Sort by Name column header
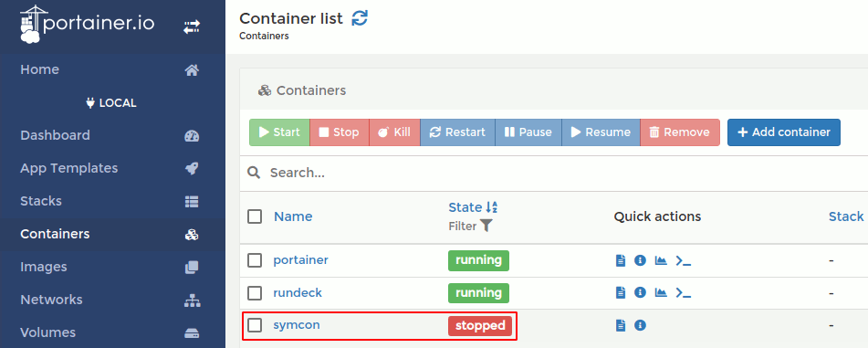Screen dimensions: 868x348 click(x=293, y=216)
